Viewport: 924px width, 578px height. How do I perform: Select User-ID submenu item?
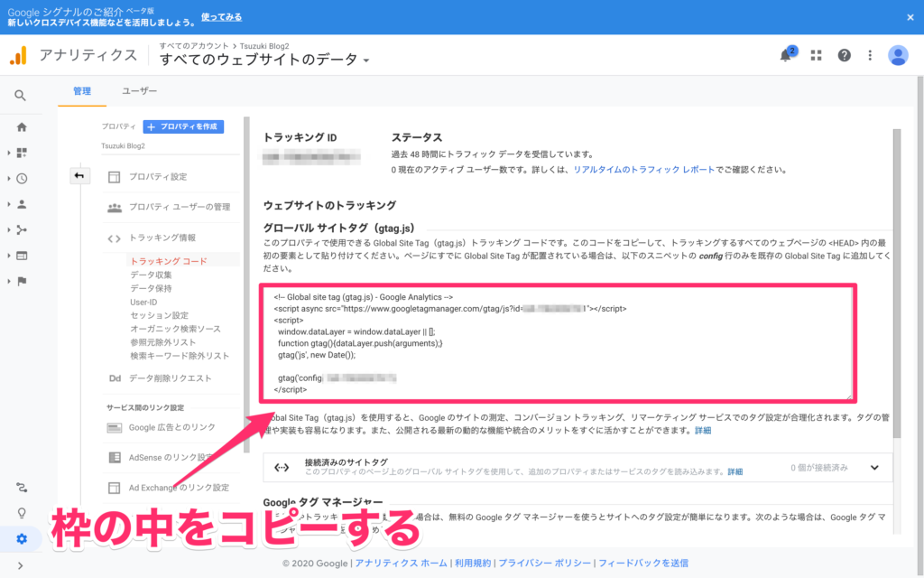[143, 302]
